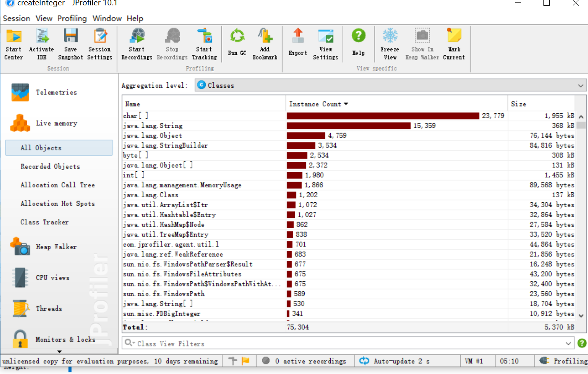Open Heap Walker section
588x374 pixels.
44,247
